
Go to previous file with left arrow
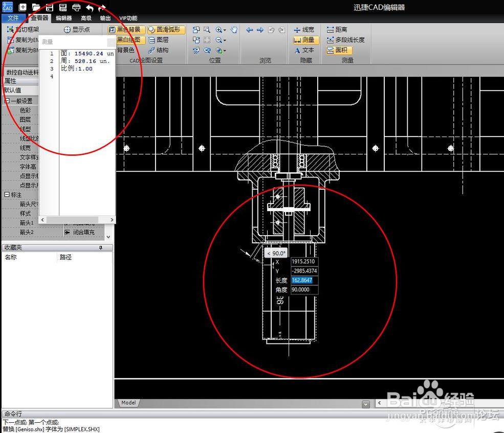pyautogui.click(x=249, y=30)
